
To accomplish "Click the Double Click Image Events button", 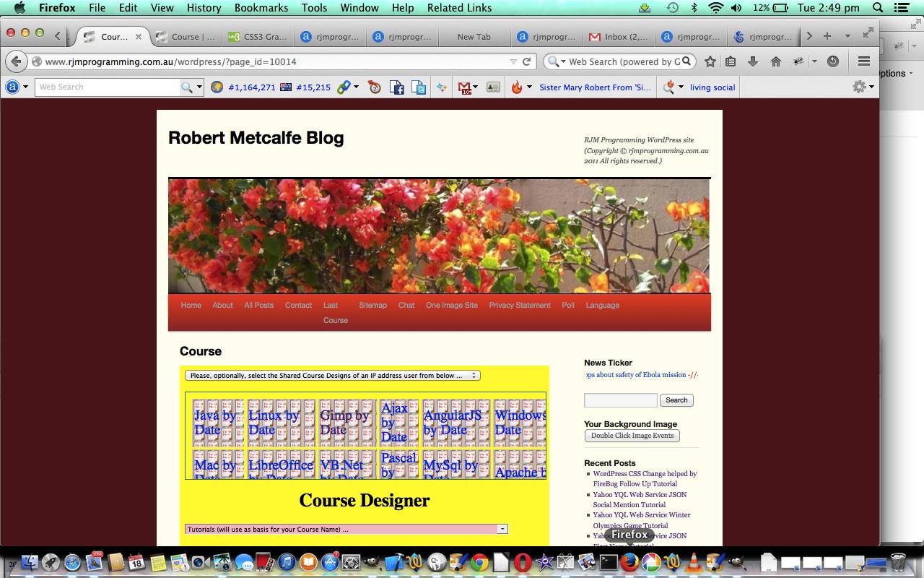I will (632, 436).
